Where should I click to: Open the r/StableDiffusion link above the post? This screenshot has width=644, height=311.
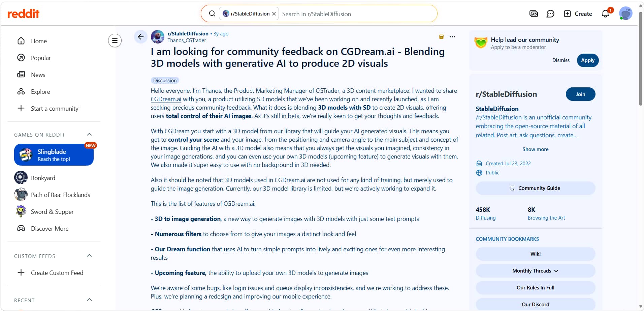pos(188,34)
